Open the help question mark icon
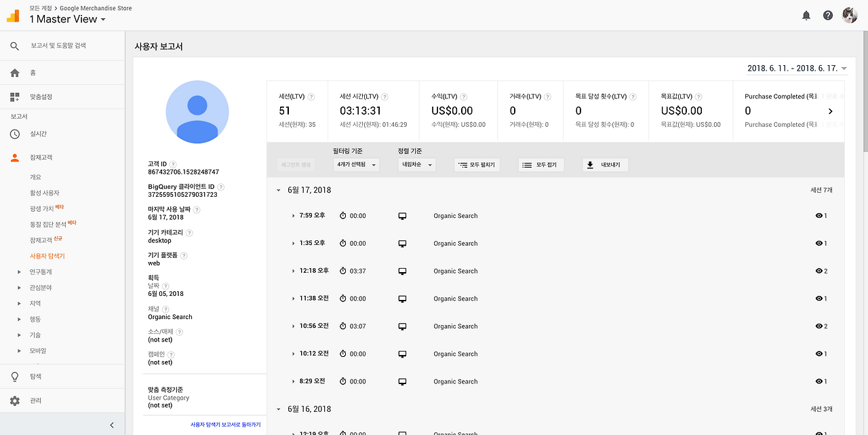 pos(828,15)
